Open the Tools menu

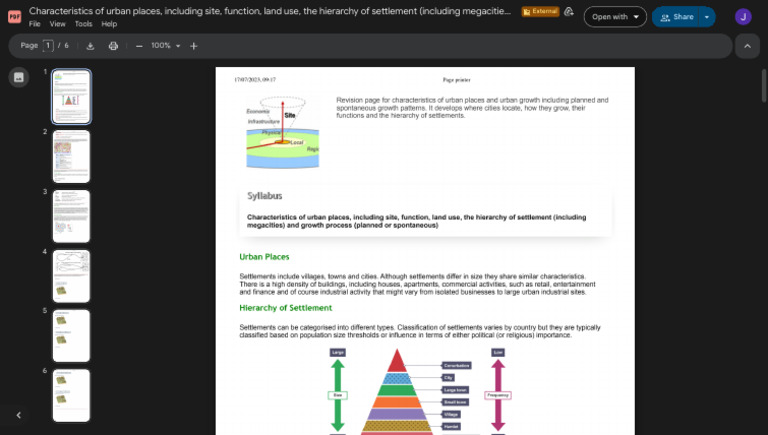[x=83, y=24]
